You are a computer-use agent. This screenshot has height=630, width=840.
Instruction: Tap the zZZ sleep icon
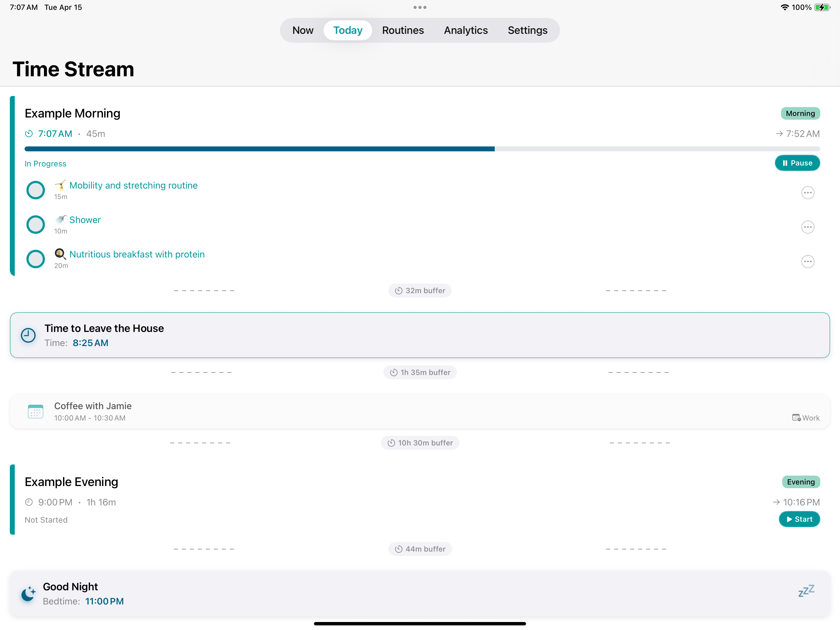point(806,591)
